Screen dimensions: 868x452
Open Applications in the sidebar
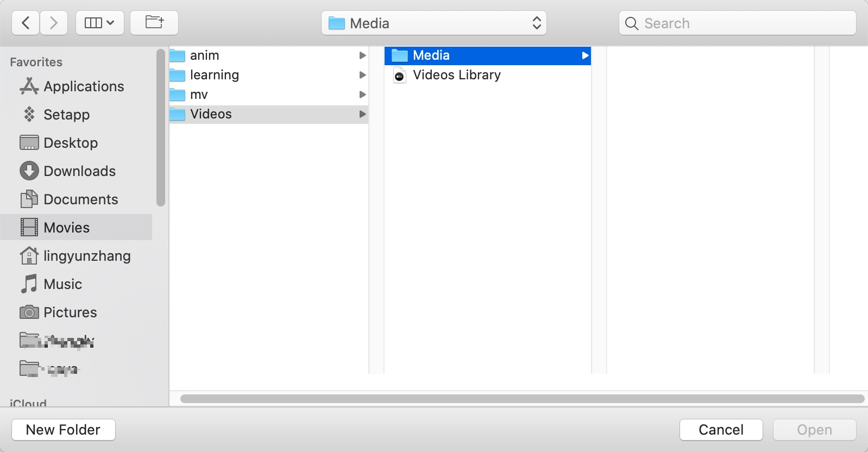[x=83, y=86]
